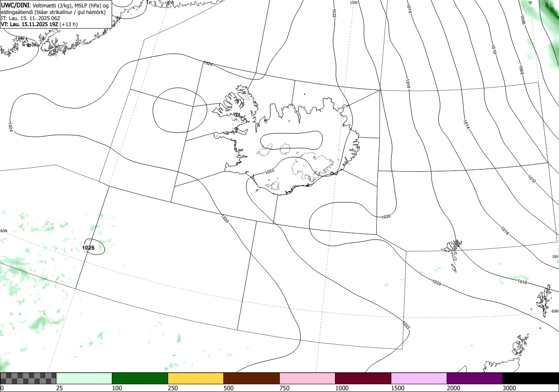Click the "UWC/DINI" title text
559x392 pixels.
point(15,5)
